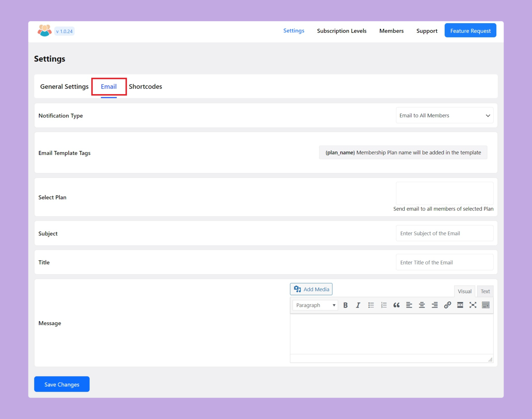Apply bold formatting in the message editor
Viewport: 532px width, 419px height.
point(345,305)
